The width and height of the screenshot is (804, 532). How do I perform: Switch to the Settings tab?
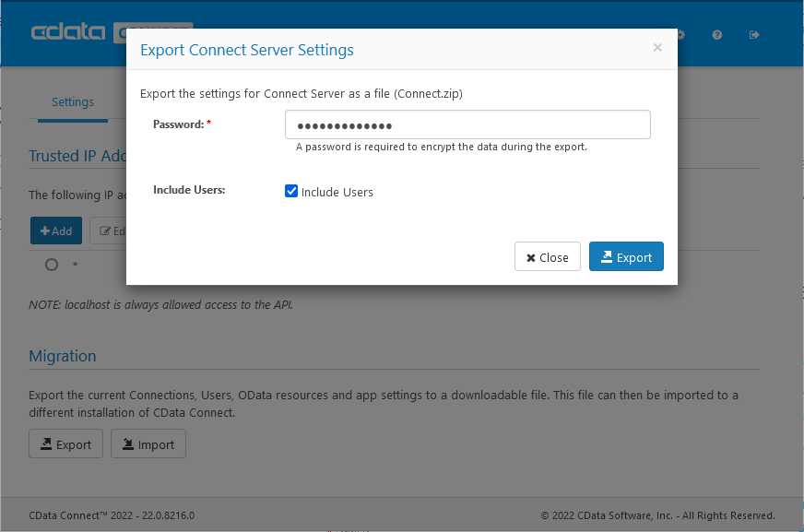(x=72, y=101)
